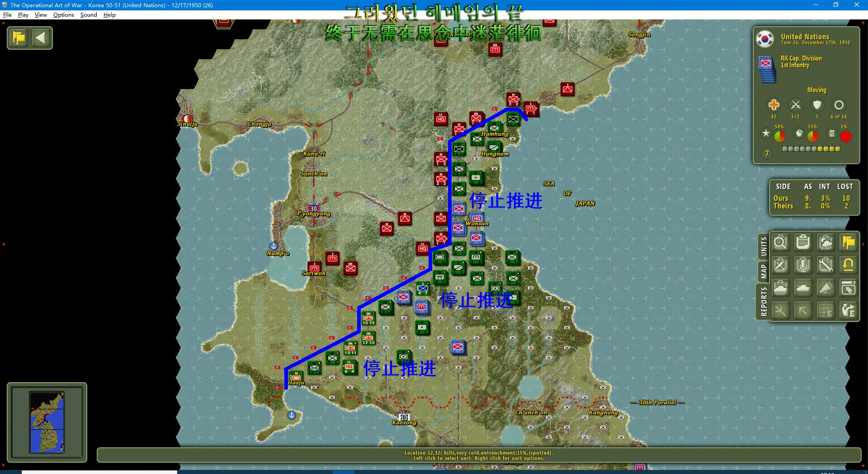Click the megaphone announcement button
Screen dimensions: 868x474
click(826, 288)
